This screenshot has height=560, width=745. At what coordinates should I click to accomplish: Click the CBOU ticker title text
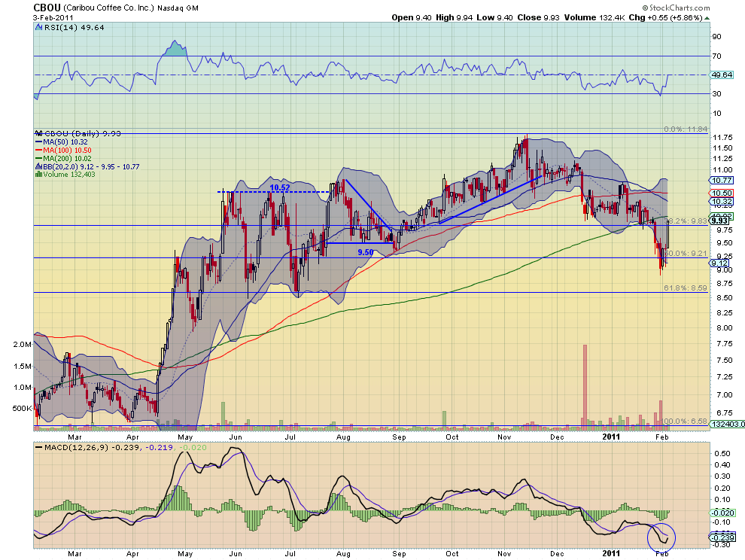47,8
